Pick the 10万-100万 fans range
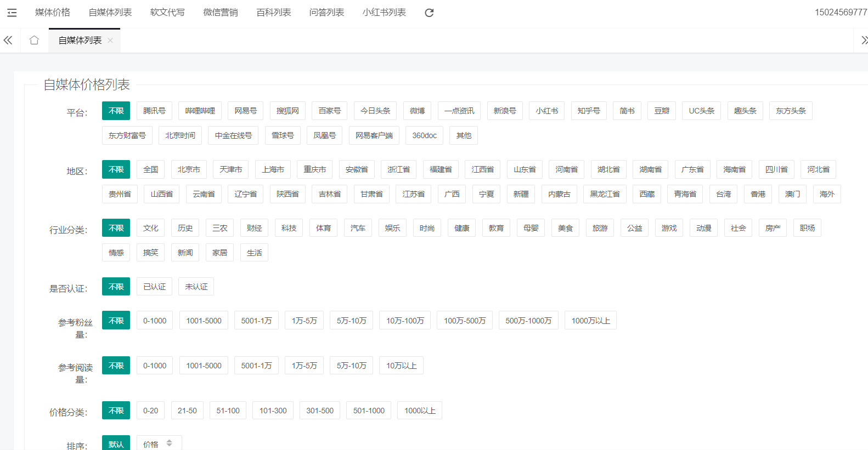Image resolution: width=868 pixels, height=450 pixels. click(404, 321)
